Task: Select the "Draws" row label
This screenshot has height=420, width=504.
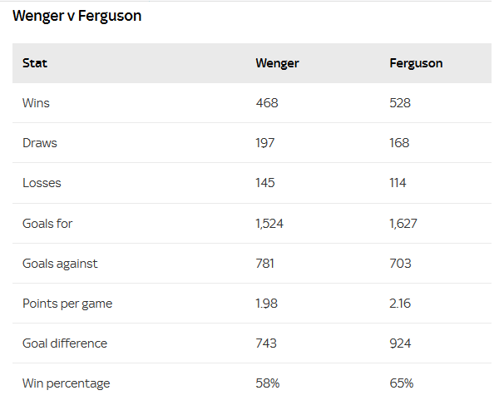Action: click(40, 143)
